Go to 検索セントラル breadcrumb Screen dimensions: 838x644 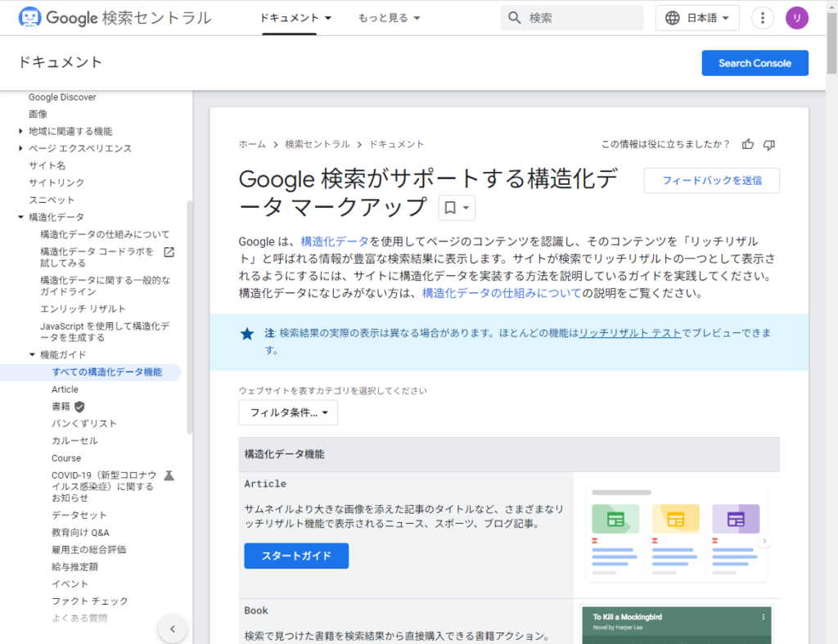(x=317, y=144)
